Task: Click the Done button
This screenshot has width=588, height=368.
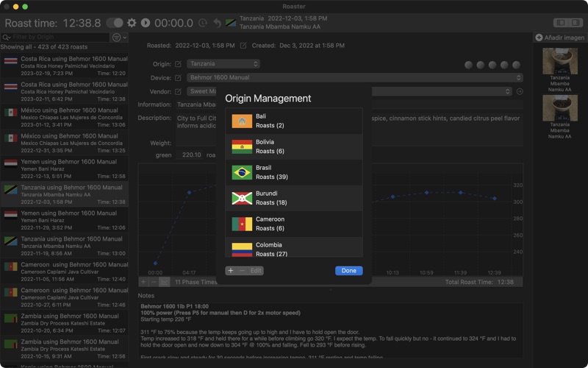Action: [x=348, y=271]
